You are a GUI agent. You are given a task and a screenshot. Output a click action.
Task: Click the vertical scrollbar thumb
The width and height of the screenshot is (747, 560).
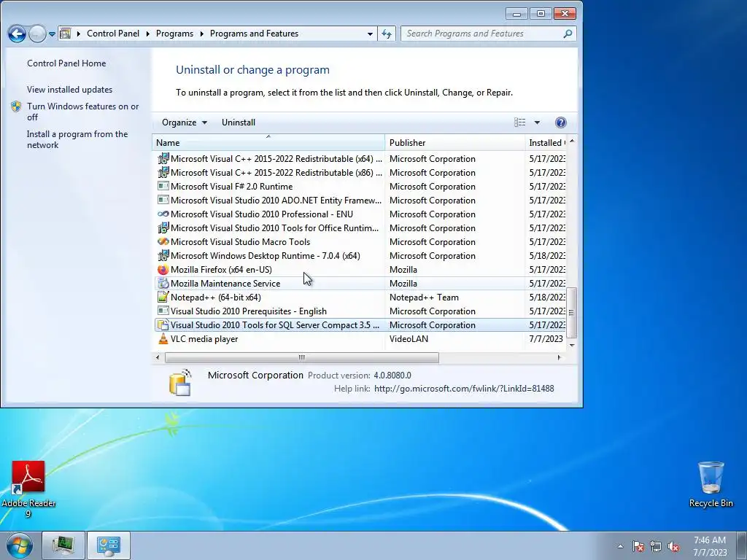[572, 312]
